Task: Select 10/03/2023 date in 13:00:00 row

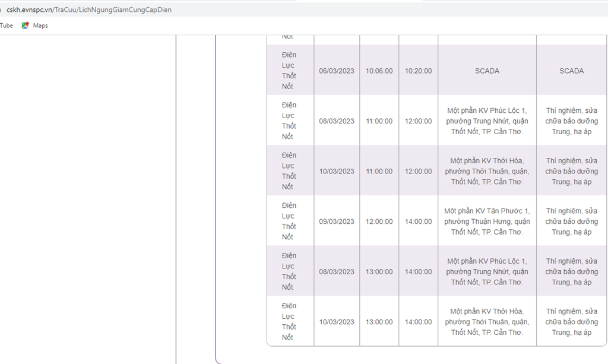Action: point(336,322)
